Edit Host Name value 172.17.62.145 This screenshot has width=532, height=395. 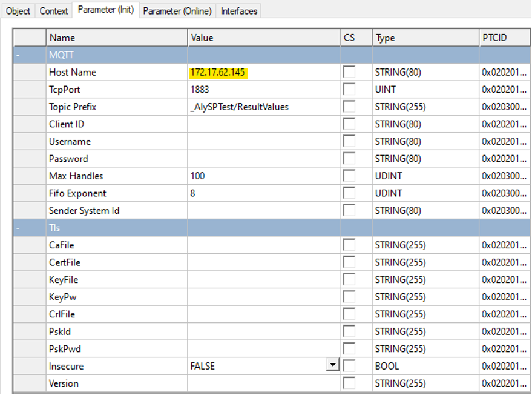click(x=264, y=72)
